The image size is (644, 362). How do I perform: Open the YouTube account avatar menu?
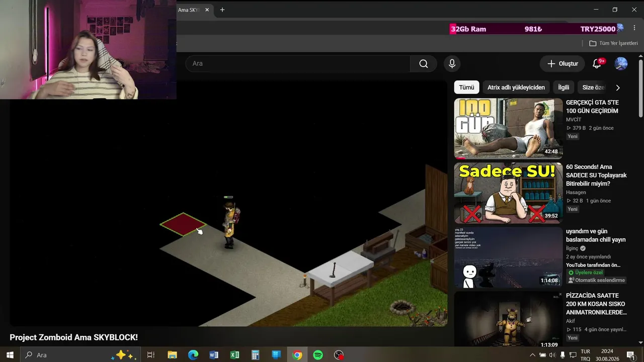point(621,63)
